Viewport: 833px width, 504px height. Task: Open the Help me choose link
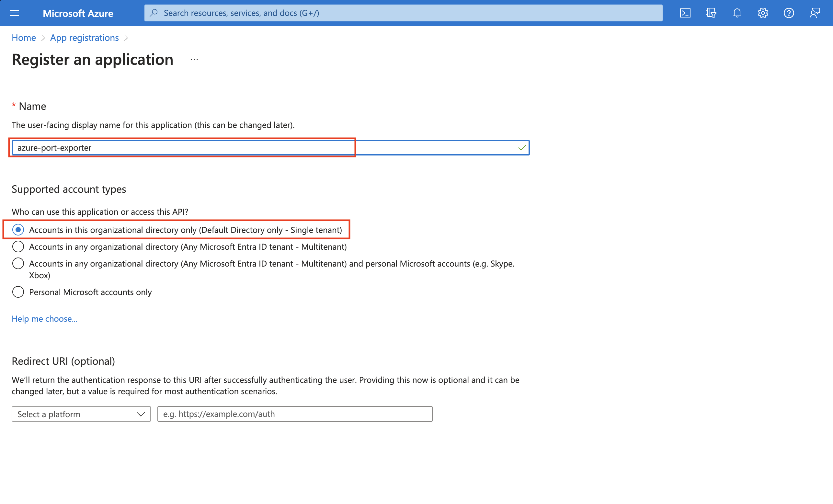point(44,319)
